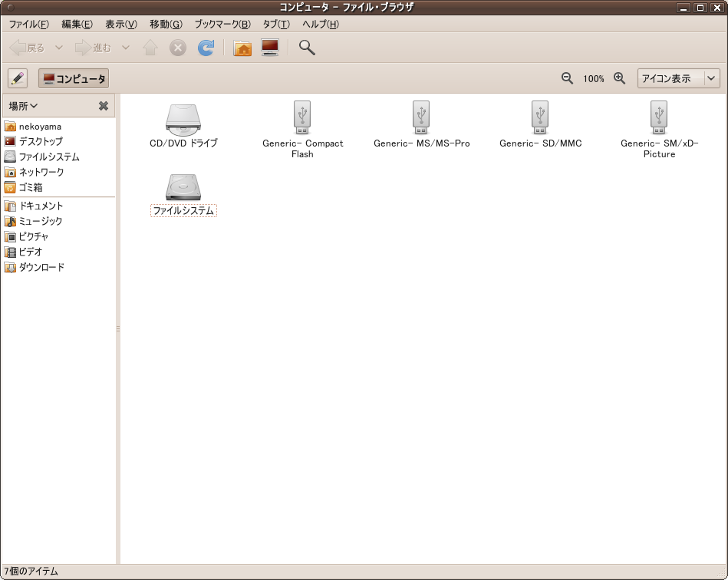Open the 表示 menu
The height and width of the screenshot is (580, 728).
click(x=120, y=24)
